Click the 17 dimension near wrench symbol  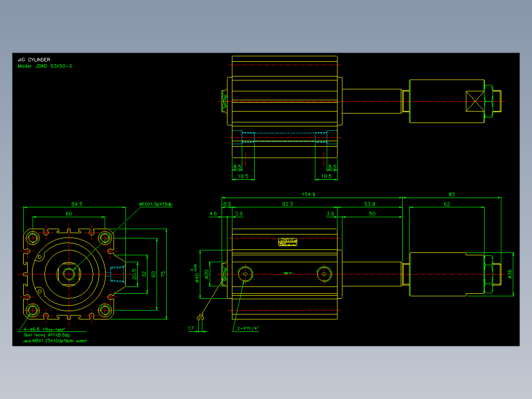coord(190,328)
